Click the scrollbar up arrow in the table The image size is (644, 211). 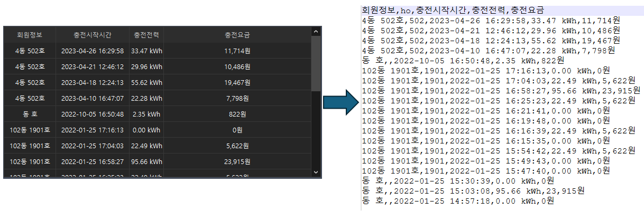(x=316, y=32)
